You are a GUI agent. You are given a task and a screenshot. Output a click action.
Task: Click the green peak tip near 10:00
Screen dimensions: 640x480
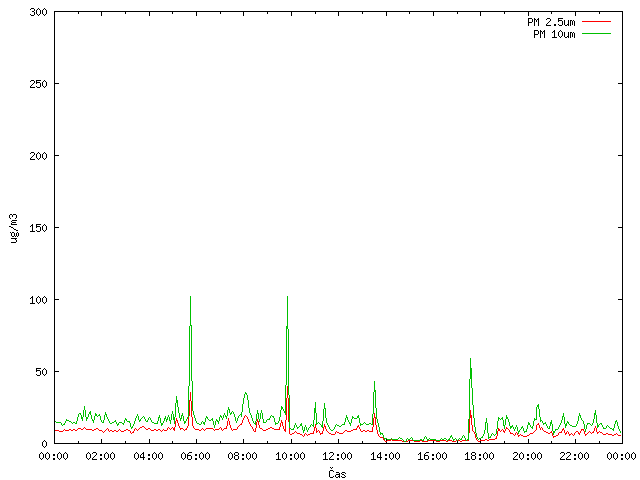click(287, 297)
